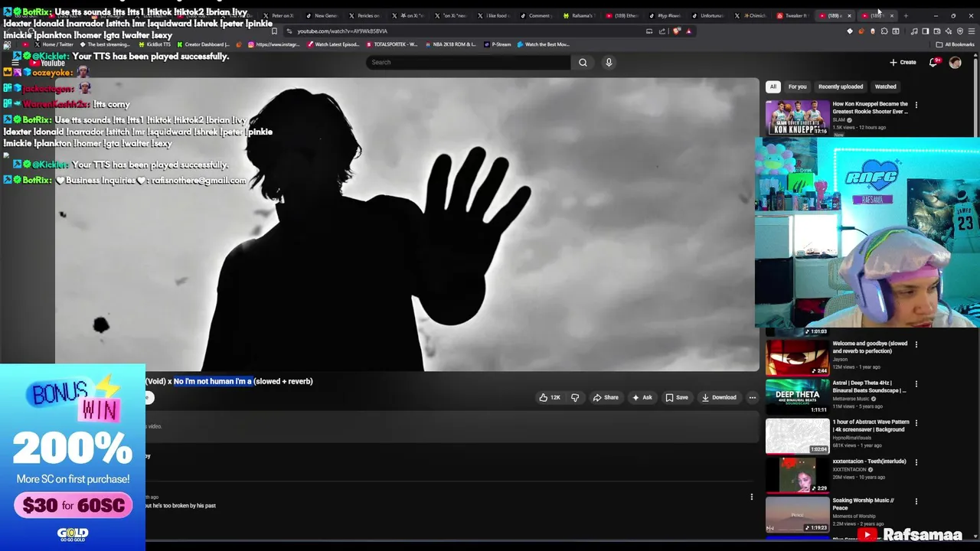The image size is (980, 551).
Task: Switch to the Chimichanga browser tab
Action: [750, 15]
